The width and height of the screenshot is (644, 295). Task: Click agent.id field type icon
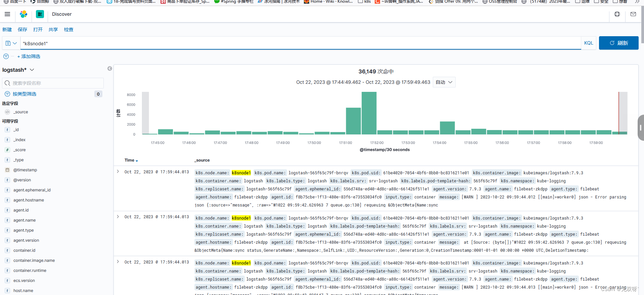pos(7,210)
